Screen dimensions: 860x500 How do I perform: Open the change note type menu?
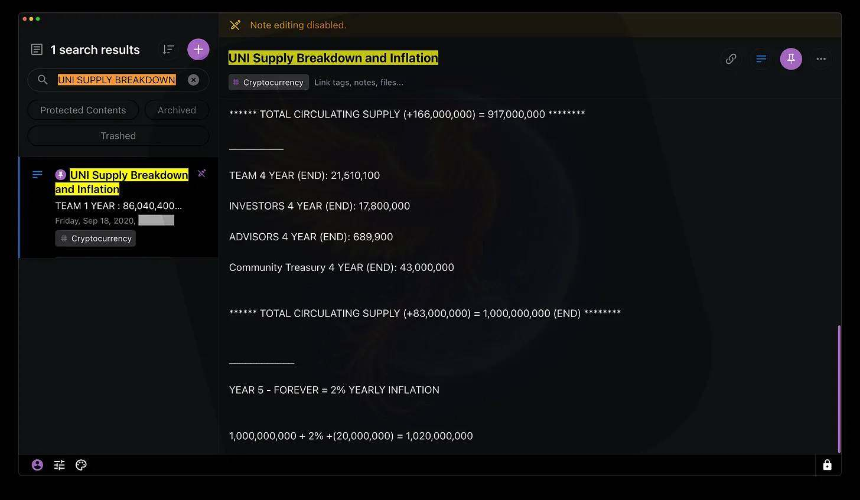tap(761, 59)
